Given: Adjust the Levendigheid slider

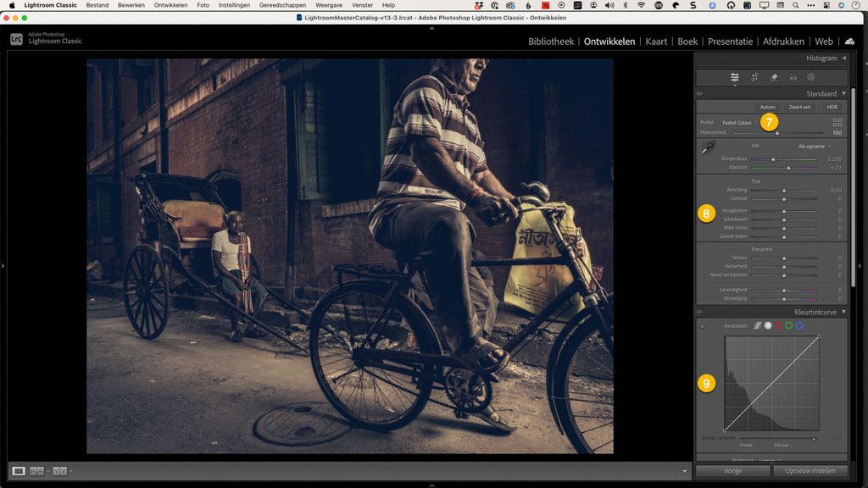Looking at the screenshot, I should (x=784, y=290).
